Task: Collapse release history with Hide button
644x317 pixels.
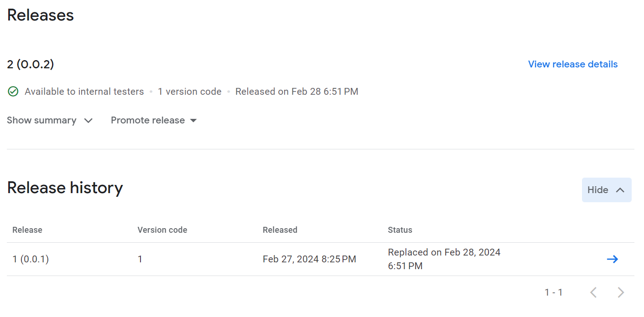Action: 606,190
